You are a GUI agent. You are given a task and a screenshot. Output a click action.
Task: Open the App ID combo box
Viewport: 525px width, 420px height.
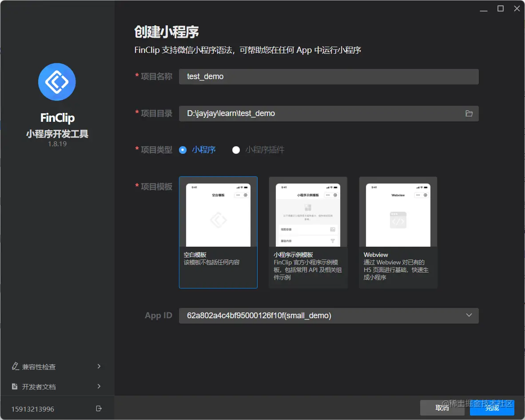(329, 316)
